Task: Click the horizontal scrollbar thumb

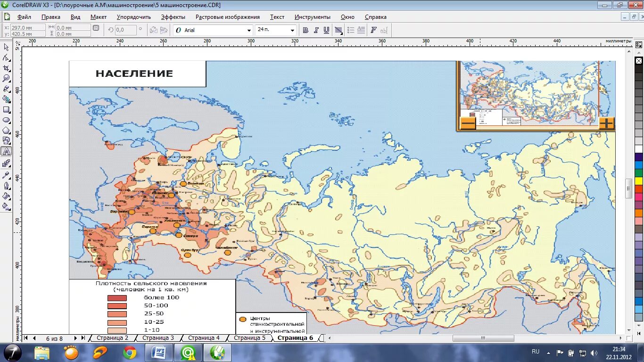Action: click(483, 338)
